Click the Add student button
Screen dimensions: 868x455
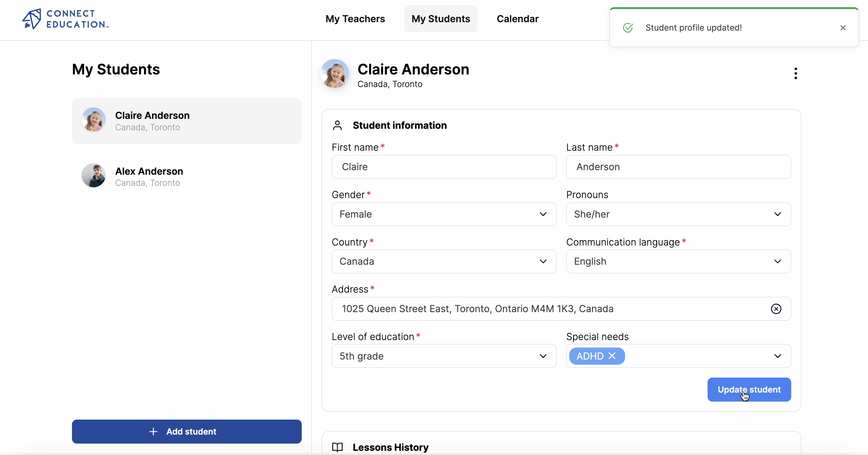(x=187, y=431)
